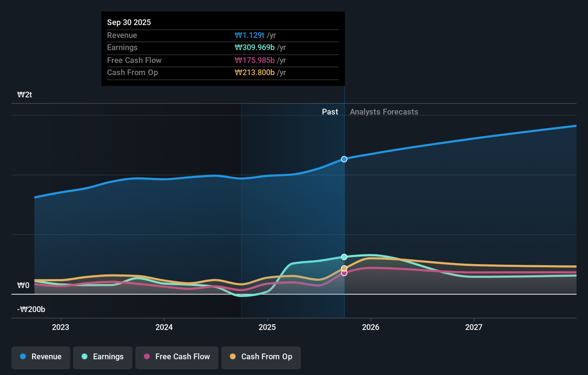The height and width of the screenshot is (375, 588).
Task: Click the teal Earnings legend dot
Action: pyautogui.click(x=84, y=357)
